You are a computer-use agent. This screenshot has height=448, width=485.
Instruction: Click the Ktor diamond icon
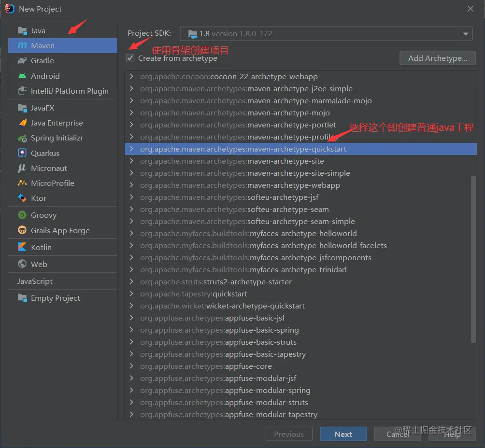(22, 198)
